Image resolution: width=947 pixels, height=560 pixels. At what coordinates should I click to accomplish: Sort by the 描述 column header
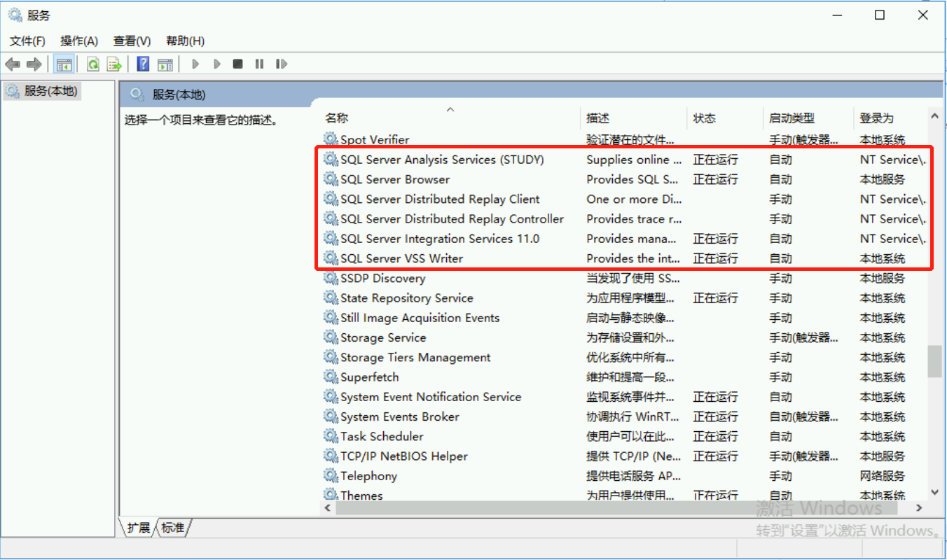[x=634, y=118]
